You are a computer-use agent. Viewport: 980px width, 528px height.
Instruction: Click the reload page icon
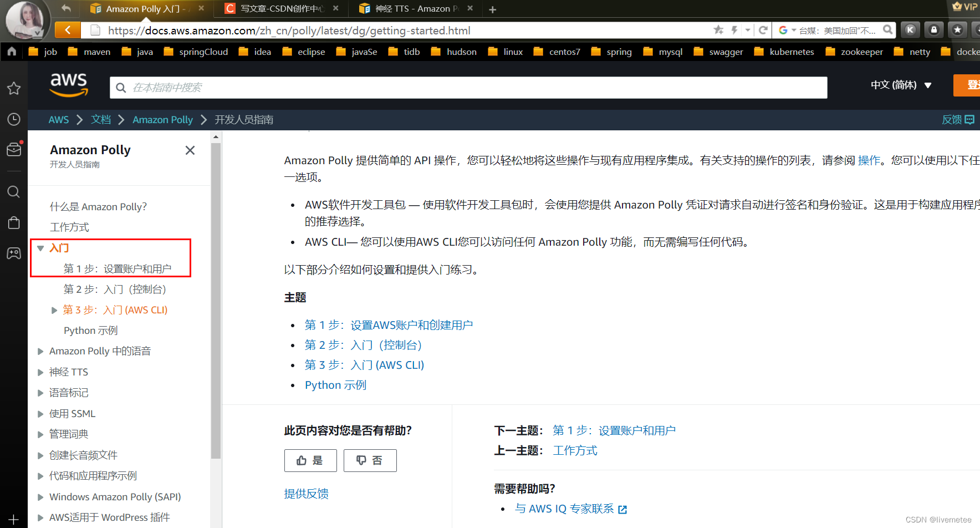click(x=763, y=30)
